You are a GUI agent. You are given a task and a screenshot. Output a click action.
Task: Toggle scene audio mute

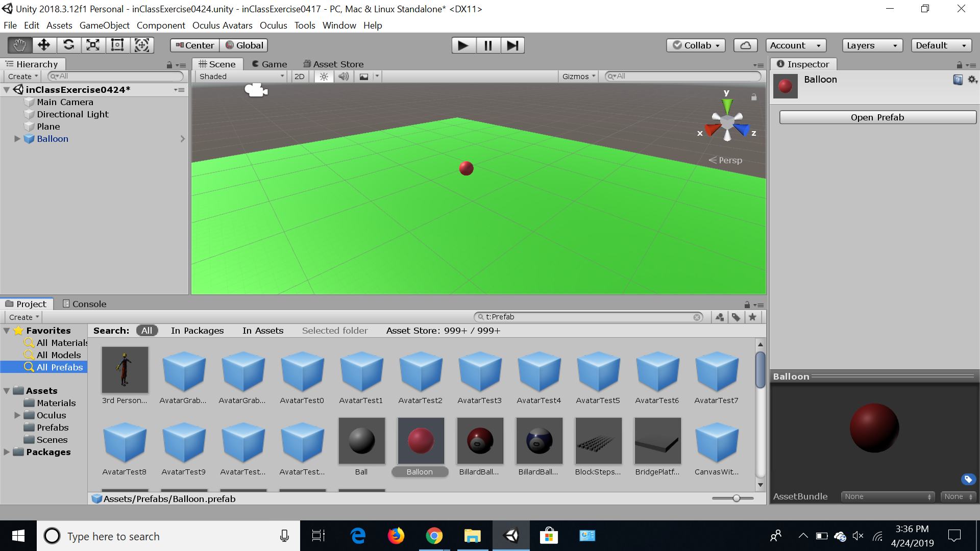click(344, 77)
